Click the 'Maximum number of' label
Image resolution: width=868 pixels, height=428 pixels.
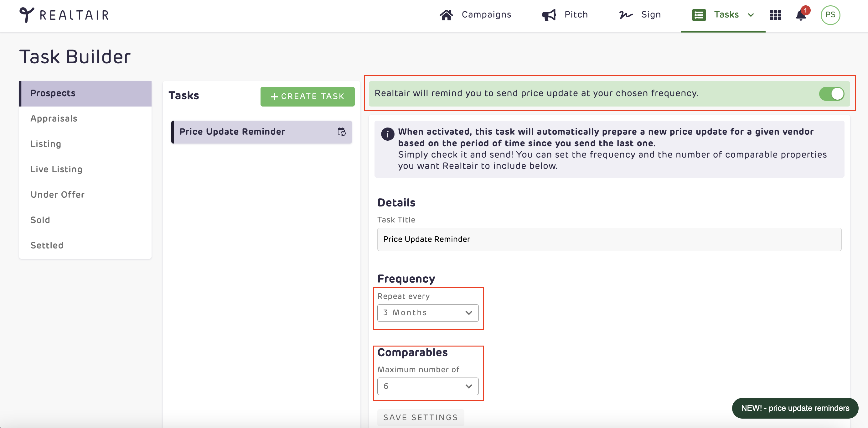click(x=418, y=369)
